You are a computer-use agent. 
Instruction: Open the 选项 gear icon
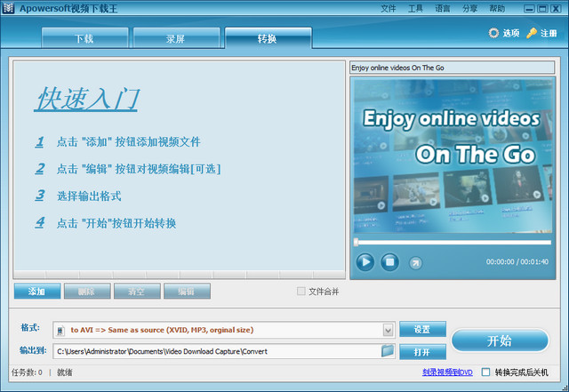493,33
